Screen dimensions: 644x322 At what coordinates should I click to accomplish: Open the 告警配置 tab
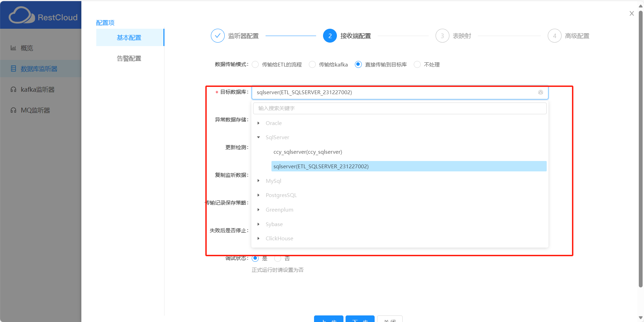(x=129, y=58)
